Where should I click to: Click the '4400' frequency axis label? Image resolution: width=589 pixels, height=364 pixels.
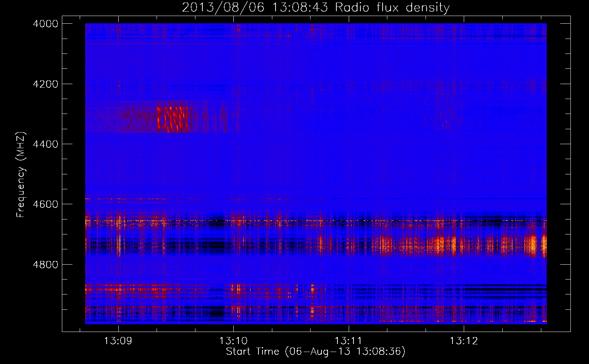point(45,144)
